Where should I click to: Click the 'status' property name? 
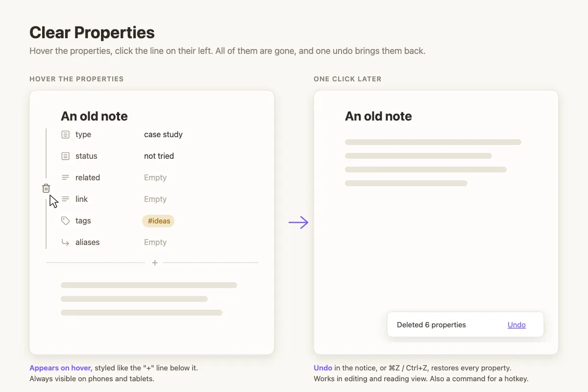click(86, 156)
